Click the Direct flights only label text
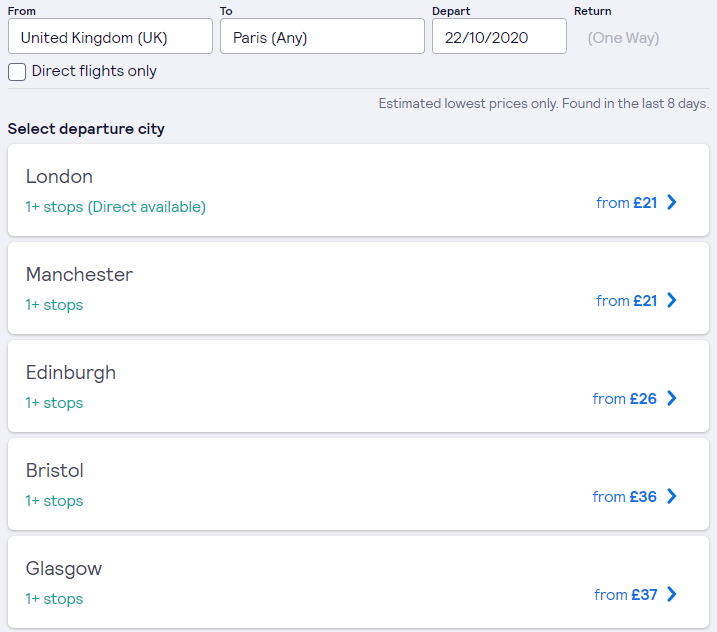The width and height of the screenshot is (717, 632). (94, 71)
